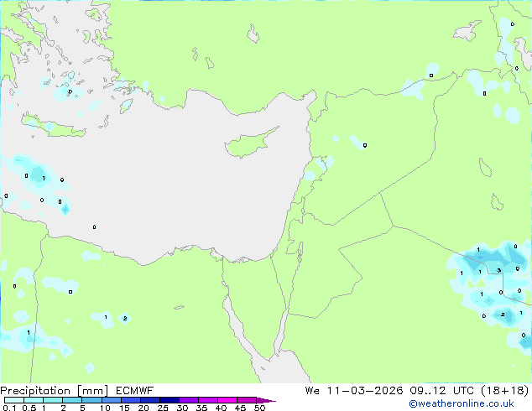Screen dimensions: 532x411
Task: Click legend value '10'
Action: [105, 408]
